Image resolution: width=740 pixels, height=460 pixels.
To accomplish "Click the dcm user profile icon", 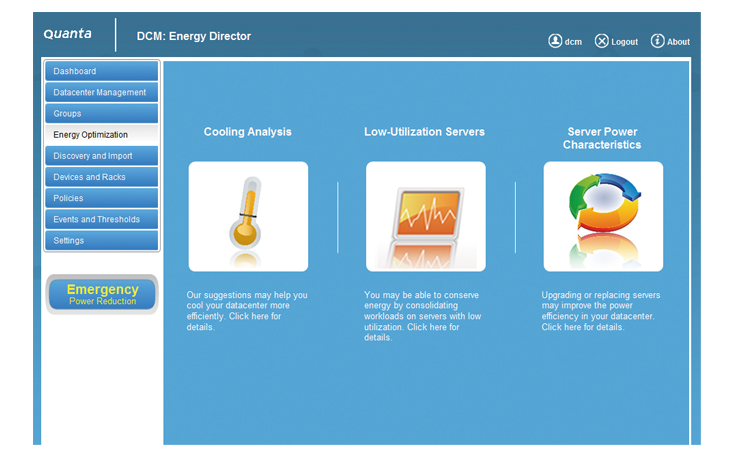I will click(x=555, y=41).
